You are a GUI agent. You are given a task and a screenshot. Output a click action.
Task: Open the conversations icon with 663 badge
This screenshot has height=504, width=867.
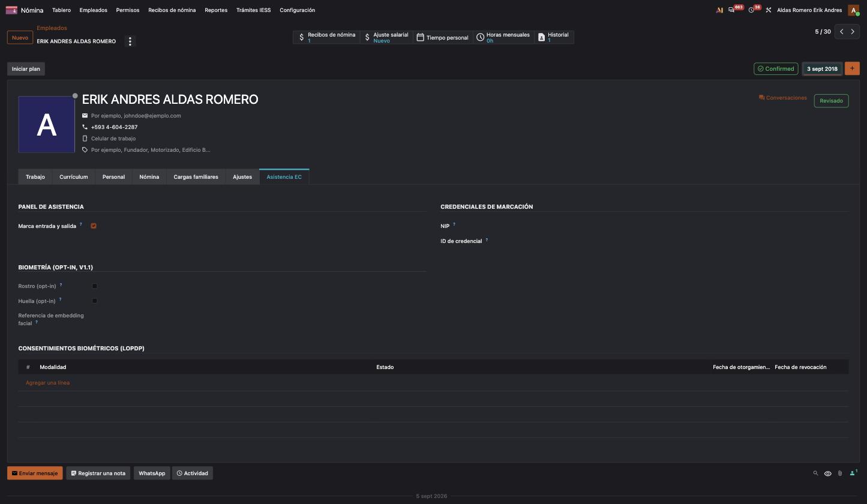pyautogui.click(x=731, y=10)
